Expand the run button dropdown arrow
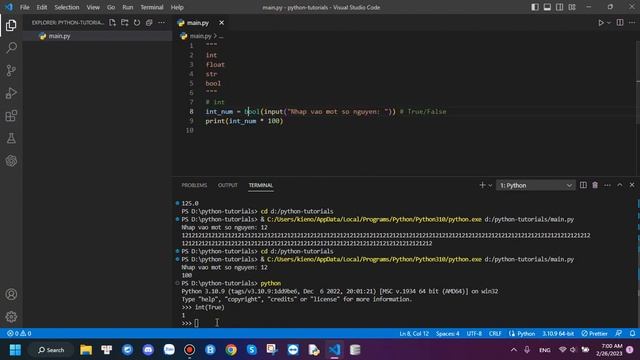Screen dimensions: 640x360 pos(609,23)
